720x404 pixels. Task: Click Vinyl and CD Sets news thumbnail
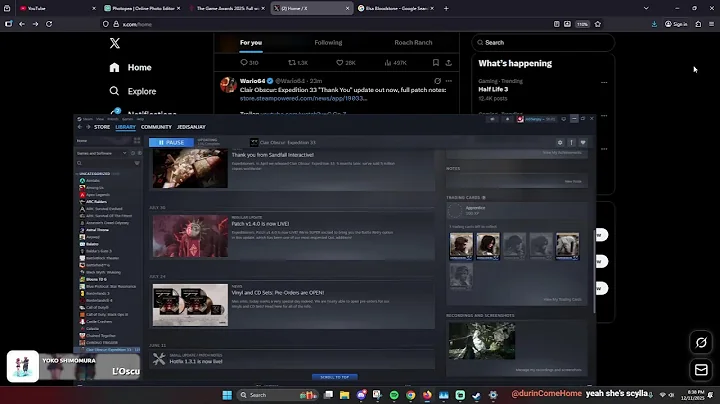pos(190,305)
